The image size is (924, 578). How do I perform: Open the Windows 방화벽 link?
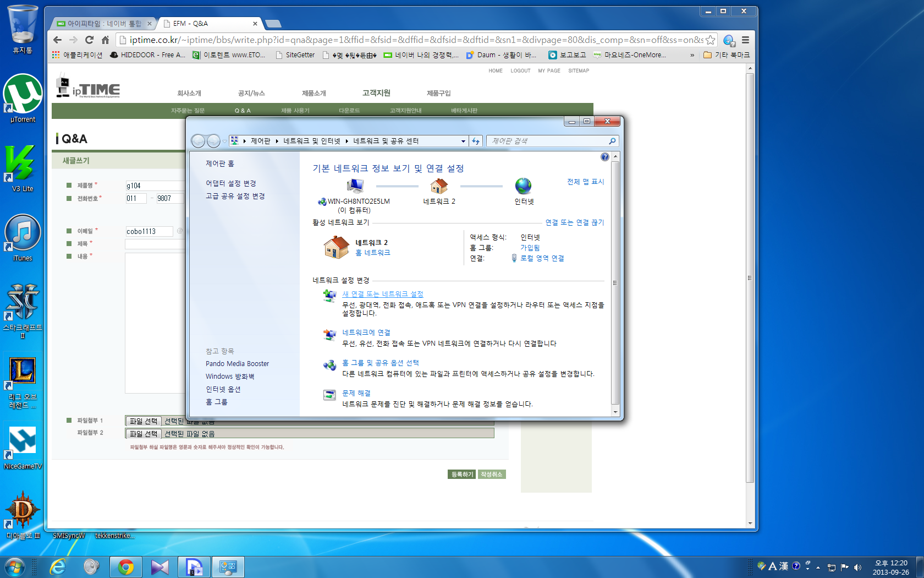(x=230, y=377)
